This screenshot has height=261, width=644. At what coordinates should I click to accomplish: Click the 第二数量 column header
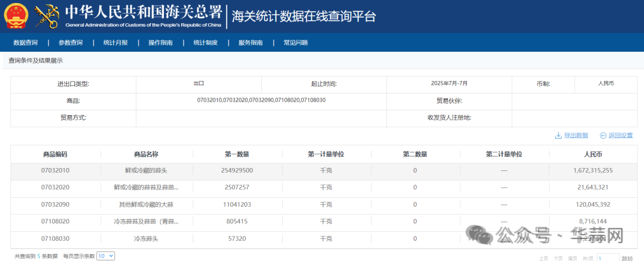click(x=415, y=155)
